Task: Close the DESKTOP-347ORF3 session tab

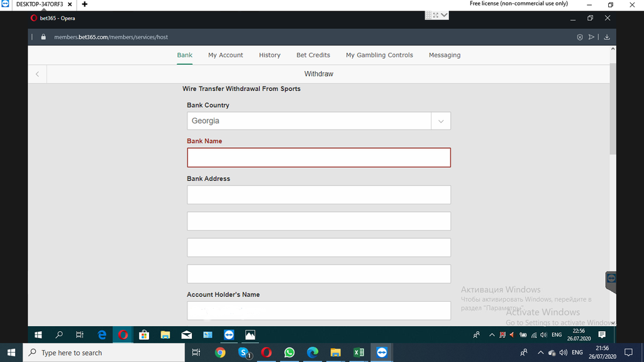Action: tap(70, 4)
